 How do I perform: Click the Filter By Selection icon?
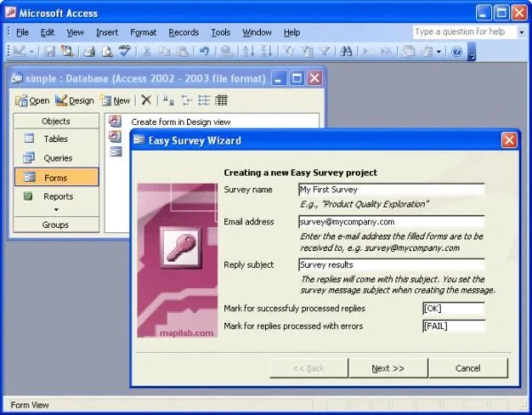pyautogui.click(x=288, y=52)
